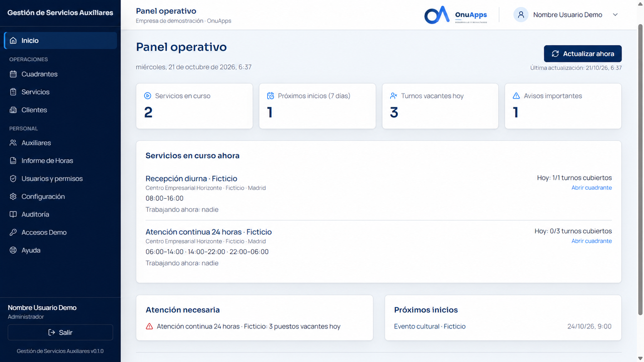This screenshot has width=644, height=362.
Task: Expand the Nombre Usuario Demo chevron menu
Action: [x=615, y=15]
